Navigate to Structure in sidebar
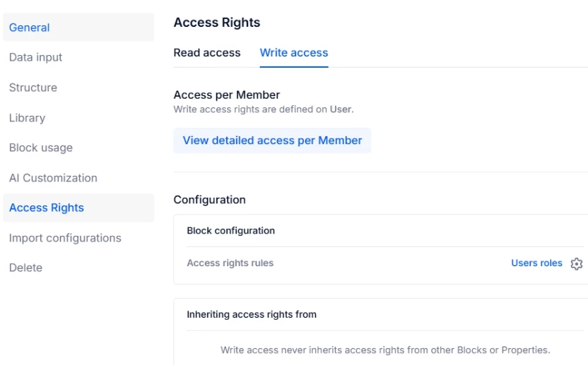Image resolution: width=588 pixels, height=365 pixels. 33,88
